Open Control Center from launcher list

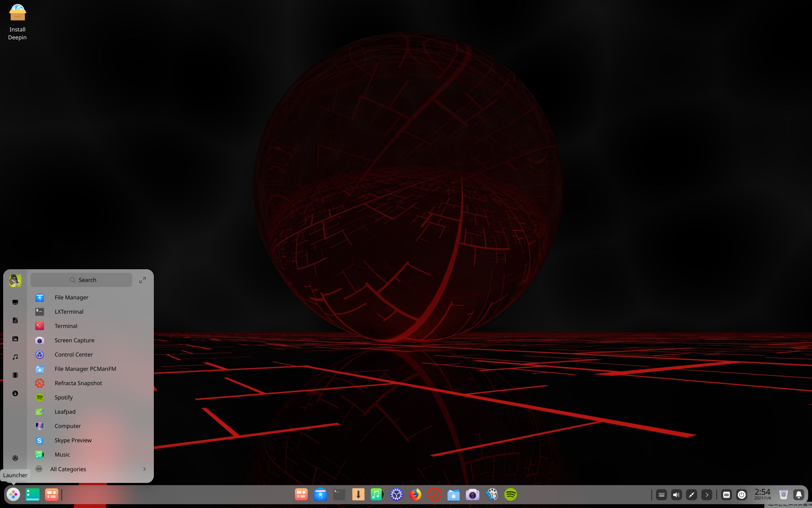click(x=90, y=354)
